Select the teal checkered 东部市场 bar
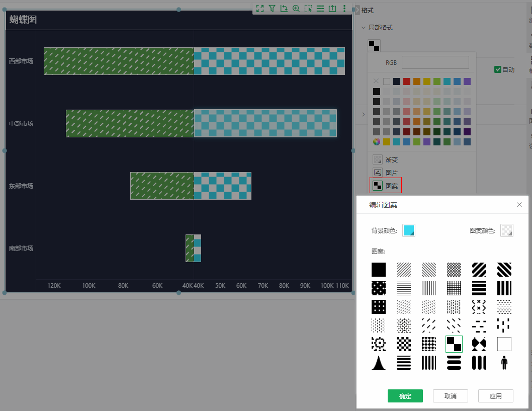The width and height of the screenshot is (532, 411). tap(223, 186)
